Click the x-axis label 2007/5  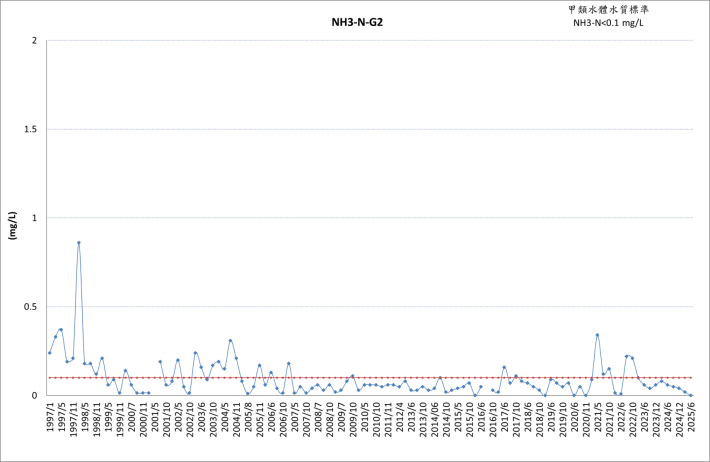point(295,418)
